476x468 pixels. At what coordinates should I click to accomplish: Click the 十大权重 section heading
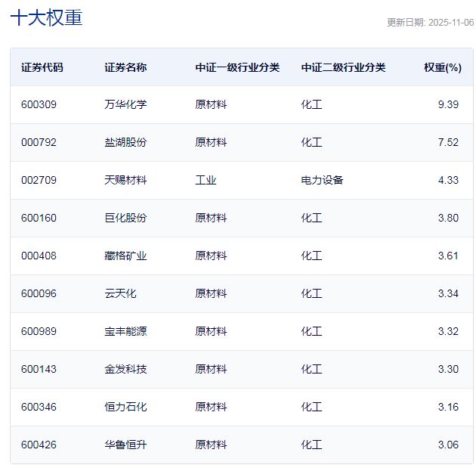46,18
